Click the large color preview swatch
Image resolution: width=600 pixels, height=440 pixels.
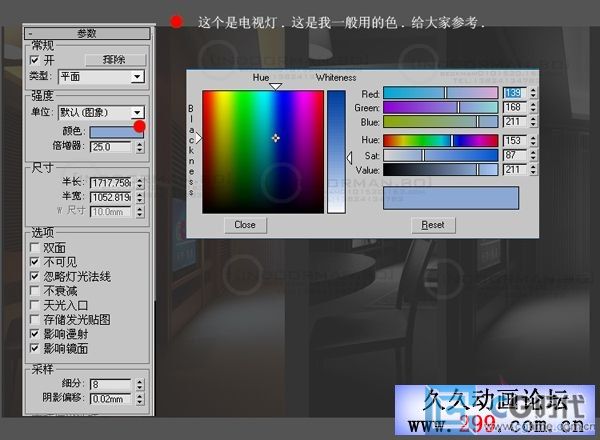click(451, 198)
